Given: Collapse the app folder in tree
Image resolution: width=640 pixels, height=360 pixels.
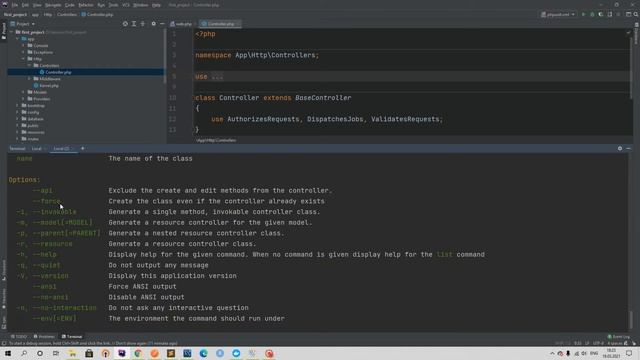Looking at the screenshot, I should point(18,39).
